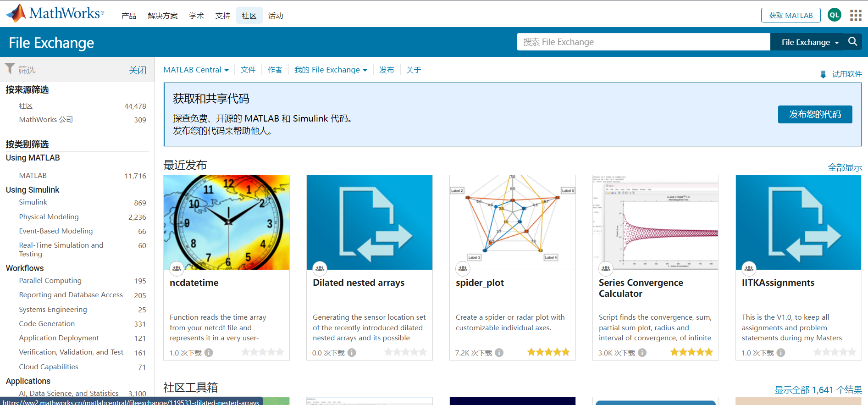The height and width of the screenshot is (405, 868).
Task: Click the trial software download icon
Action: 823,74
